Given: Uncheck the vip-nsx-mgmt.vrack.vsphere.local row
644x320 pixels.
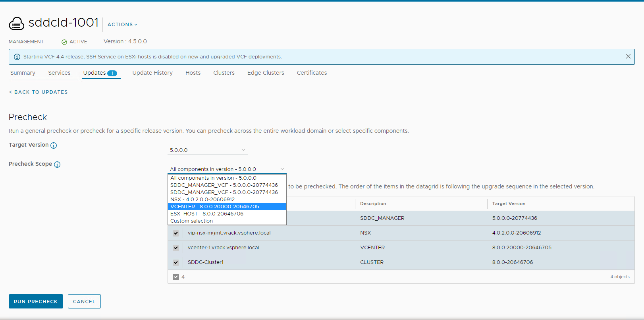Looking at the screenshot, I should [176, 233].
